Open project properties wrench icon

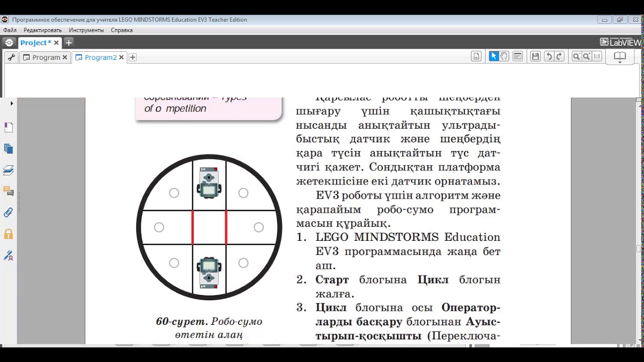coord(11,57)
